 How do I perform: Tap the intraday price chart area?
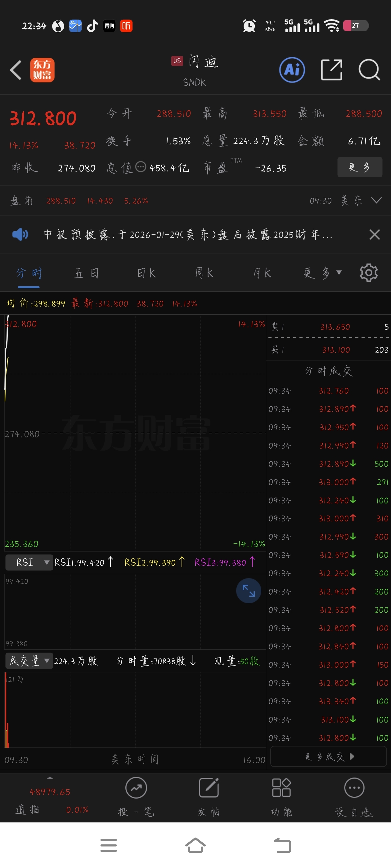135,433
